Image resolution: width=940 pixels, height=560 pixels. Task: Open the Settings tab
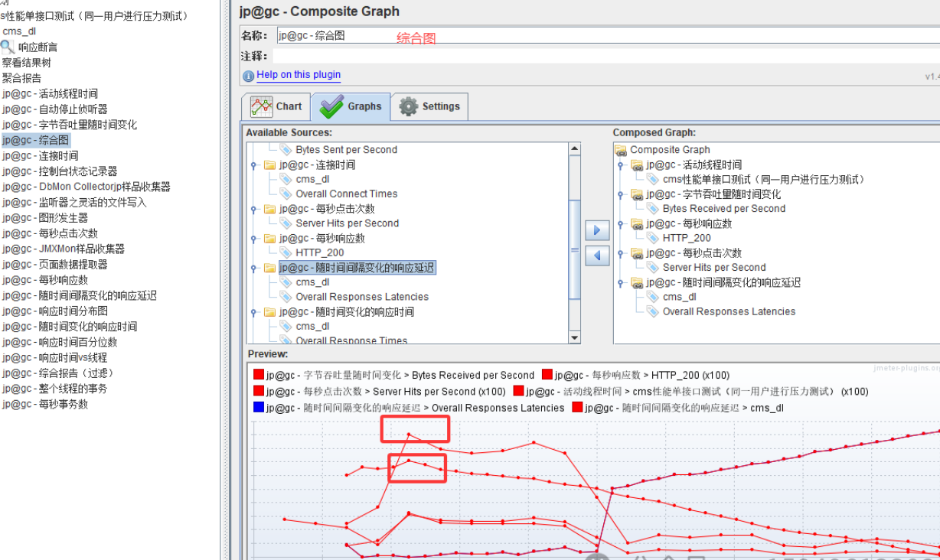click(x=429, y=107)
